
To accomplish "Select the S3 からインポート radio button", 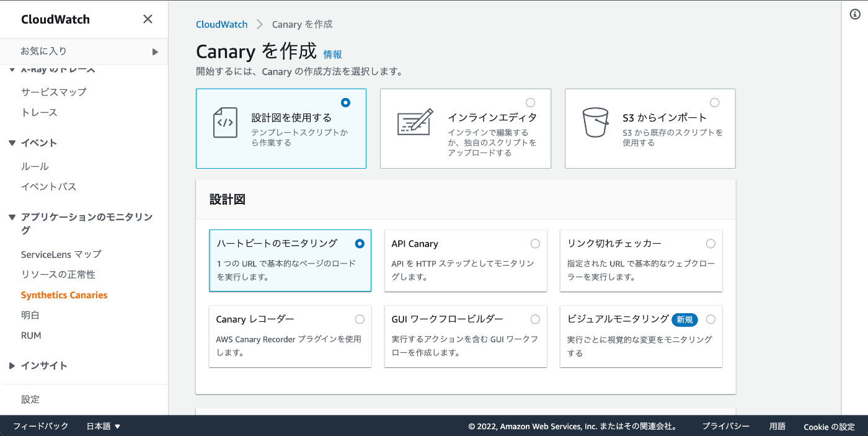I will pos(715,102).
